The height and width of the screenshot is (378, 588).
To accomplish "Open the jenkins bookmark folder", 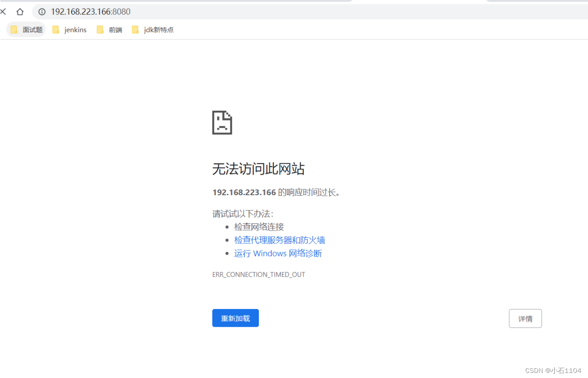I will point(70,29).
